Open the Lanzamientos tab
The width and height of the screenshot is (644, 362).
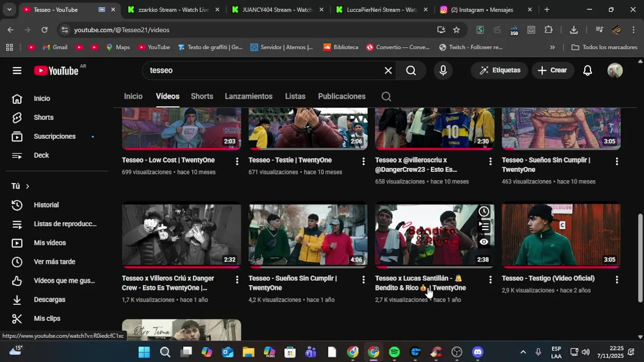point(249,97)
